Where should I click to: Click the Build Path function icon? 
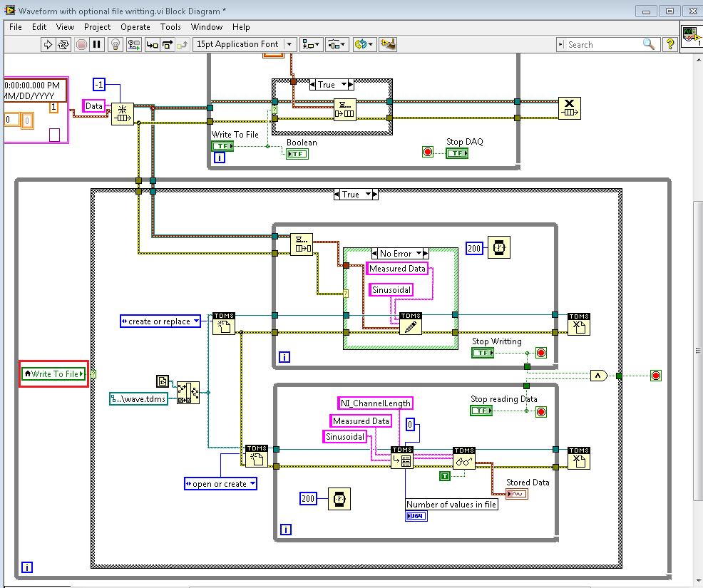188,393
